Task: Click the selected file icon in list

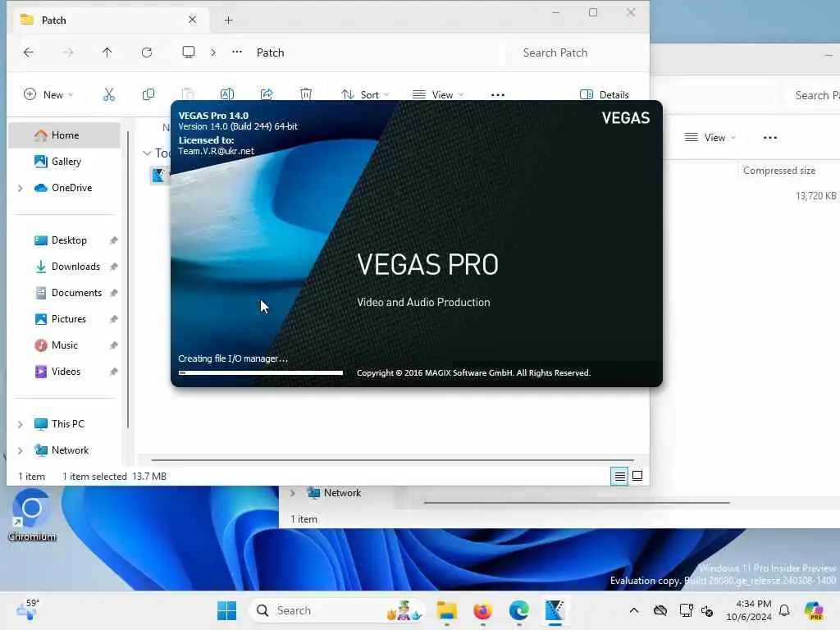Action: (x=158, y=176)
